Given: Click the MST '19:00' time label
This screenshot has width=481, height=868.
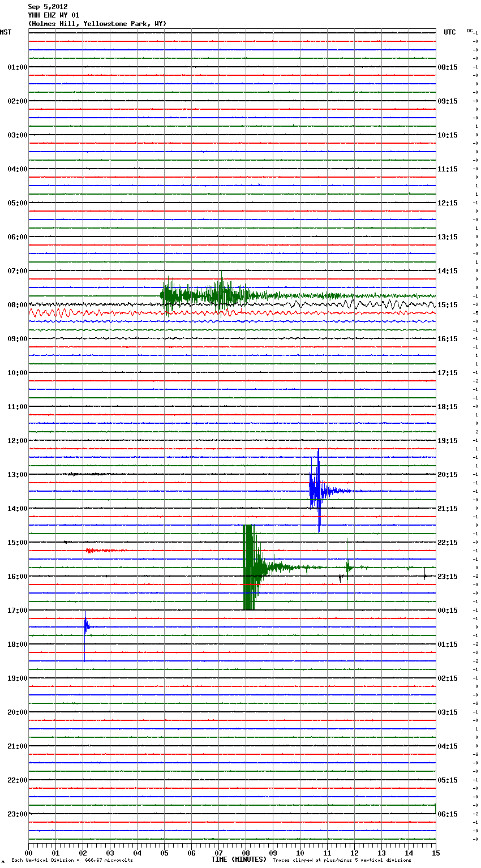Looking at the screenshot, I should pos(18,678).
